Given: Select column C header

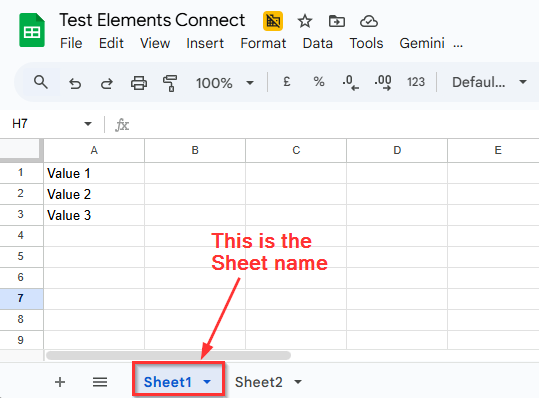Looking at the screenshot, I should 296,150.
